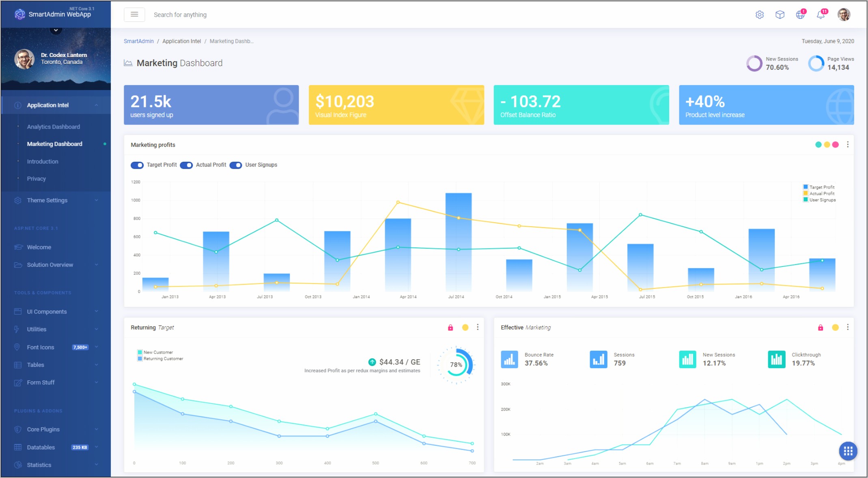
Task: Click the New Sessions teal chart icon
Action: click(687, 359)
